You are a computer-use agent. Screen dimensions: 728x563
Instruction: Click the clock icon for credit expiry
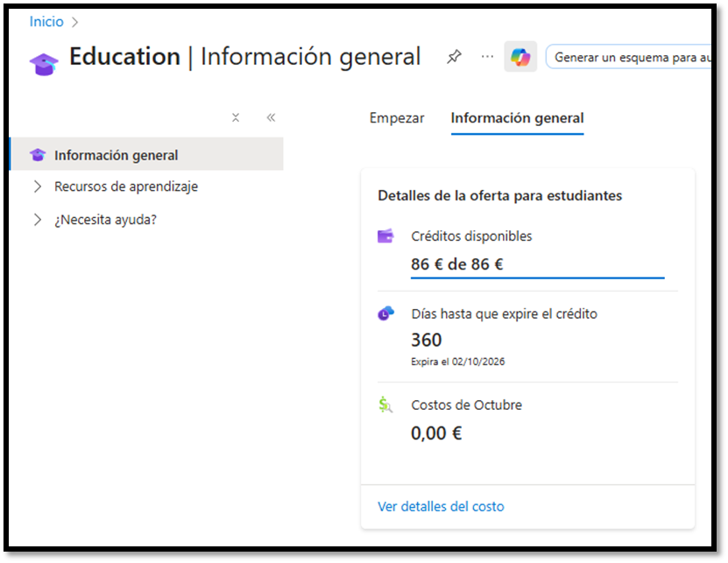pyautogui.click(x=385, y=313)
